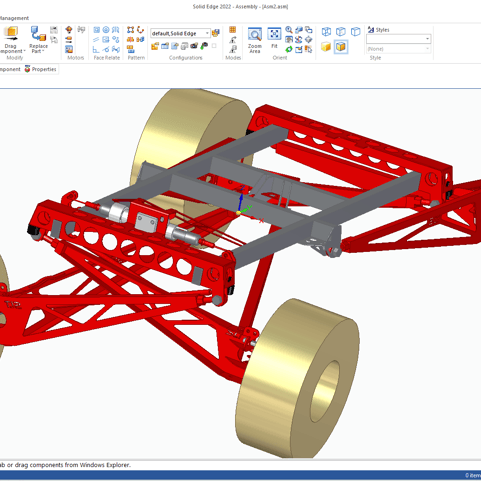Click the orange grid icon in Modes
The image size is (481, 481).
(x=232, y=30)
